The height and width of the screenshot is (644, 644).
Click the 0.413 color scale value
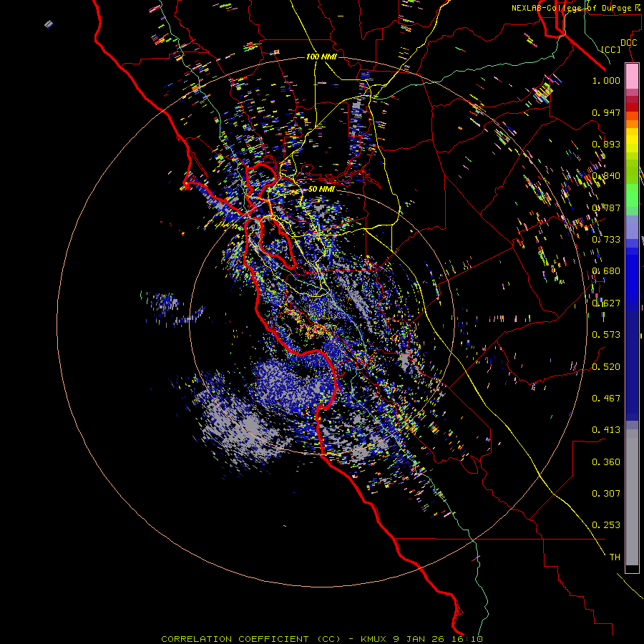(x=606, y=430)
